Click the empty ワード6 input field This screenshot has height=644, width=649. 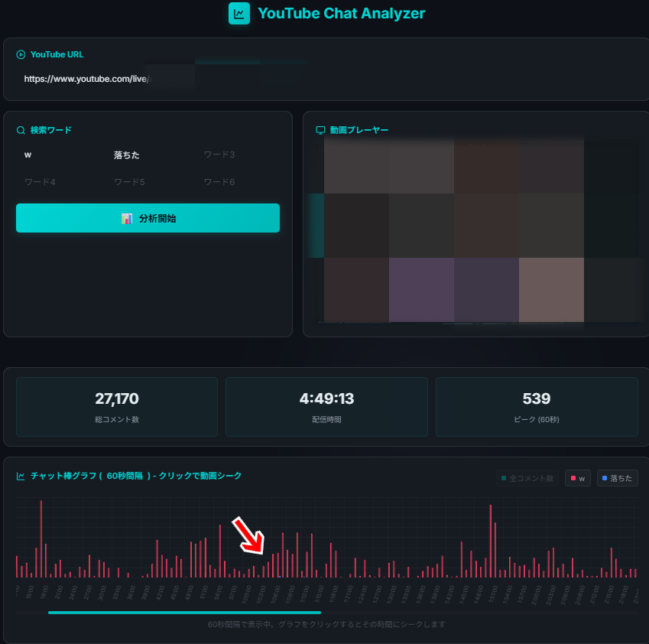(239, 182)
